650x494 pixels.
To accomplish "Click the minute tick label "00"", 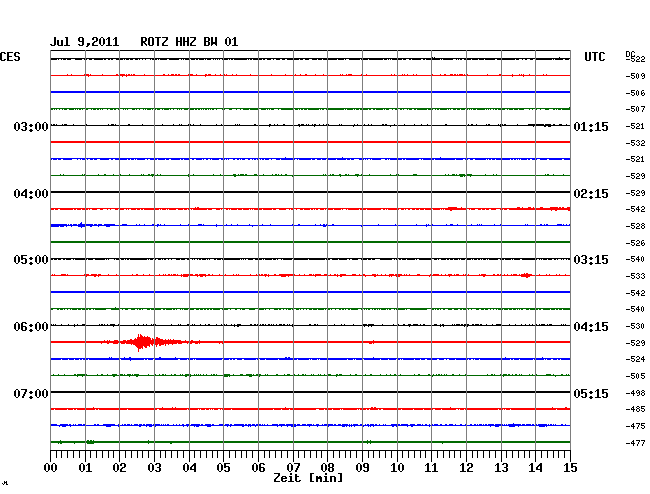I will (x=51, y=468).
